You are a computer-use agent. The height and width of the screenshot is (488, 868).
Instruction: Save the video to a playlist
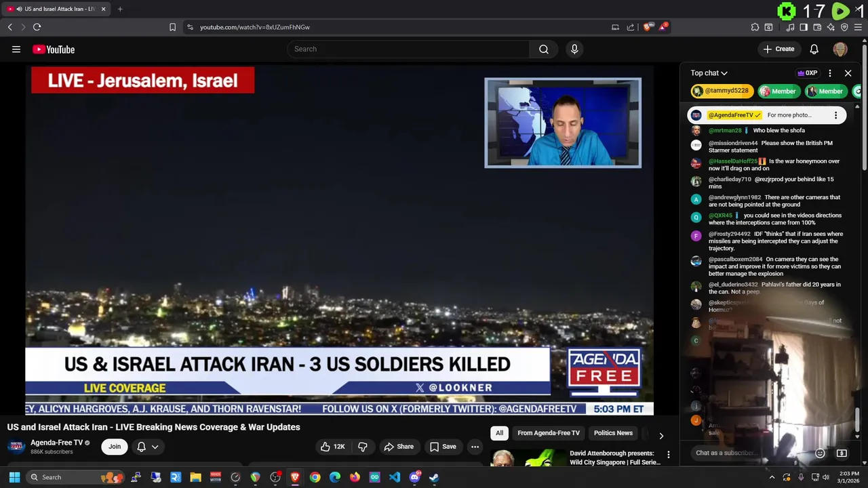[443, 447]
